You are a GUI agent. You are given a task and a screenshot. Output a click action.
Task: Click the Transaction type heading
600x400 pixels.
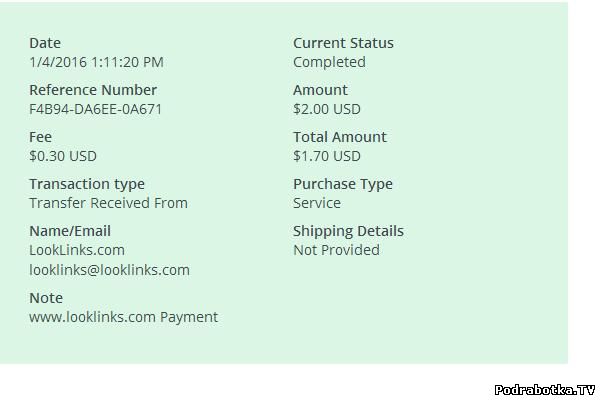pos(87,184)
